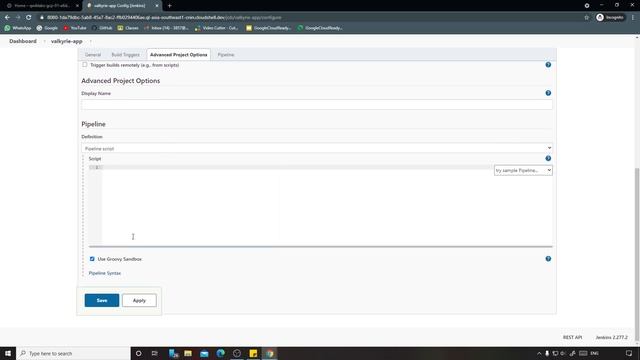Open File Explorer from the taskbar
This screenshot has height=360, width=640.
(188, 353)
